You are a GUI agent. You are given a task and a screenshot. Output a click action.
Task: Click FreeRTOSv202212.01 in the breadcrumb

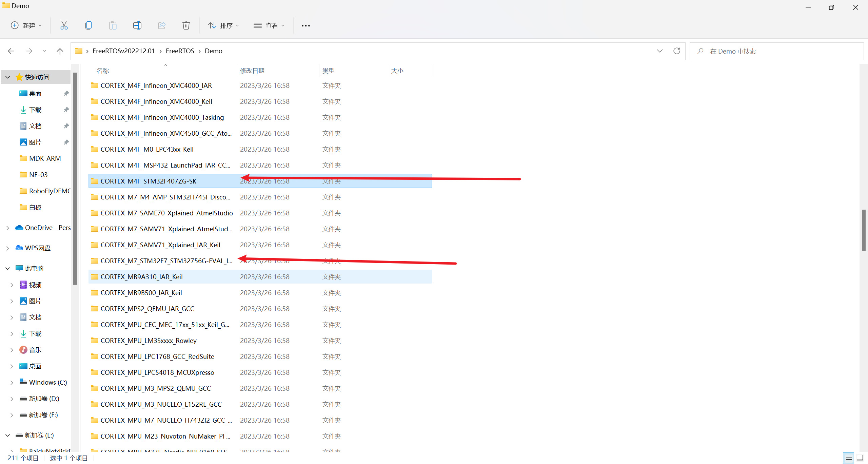click(x=123, y=51)
